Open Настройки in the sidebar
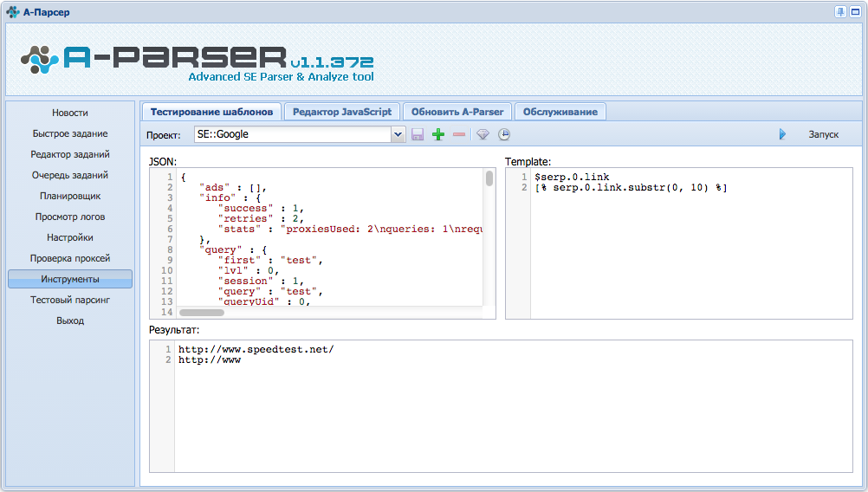Screen dimensions: 868x492 coord(70,237)
